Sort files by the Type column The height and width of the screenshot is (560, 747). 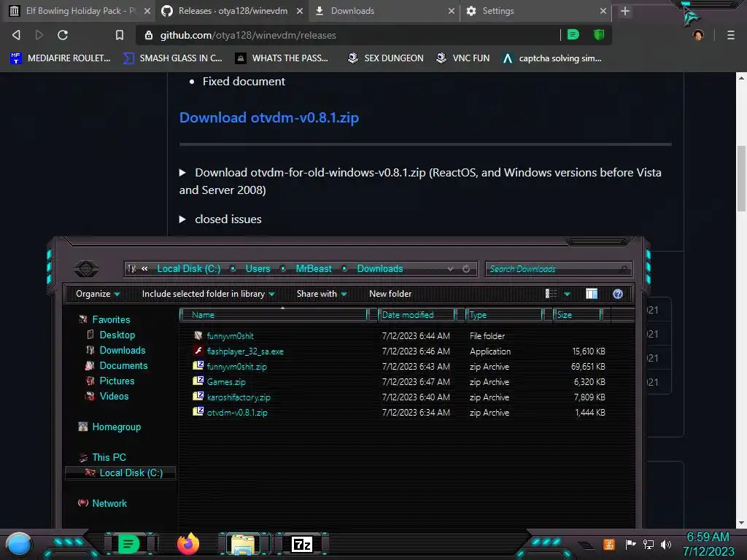504,315
